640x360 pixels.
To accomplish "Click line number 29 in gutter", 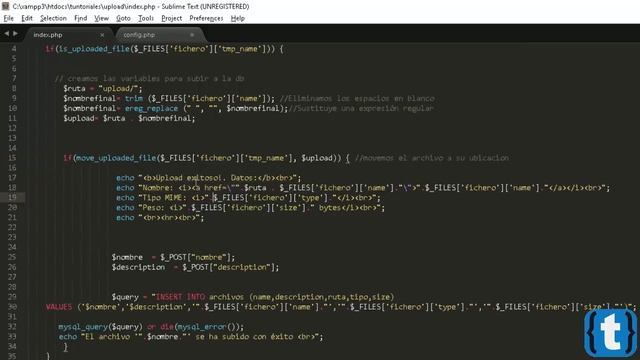I will [12, 297].
